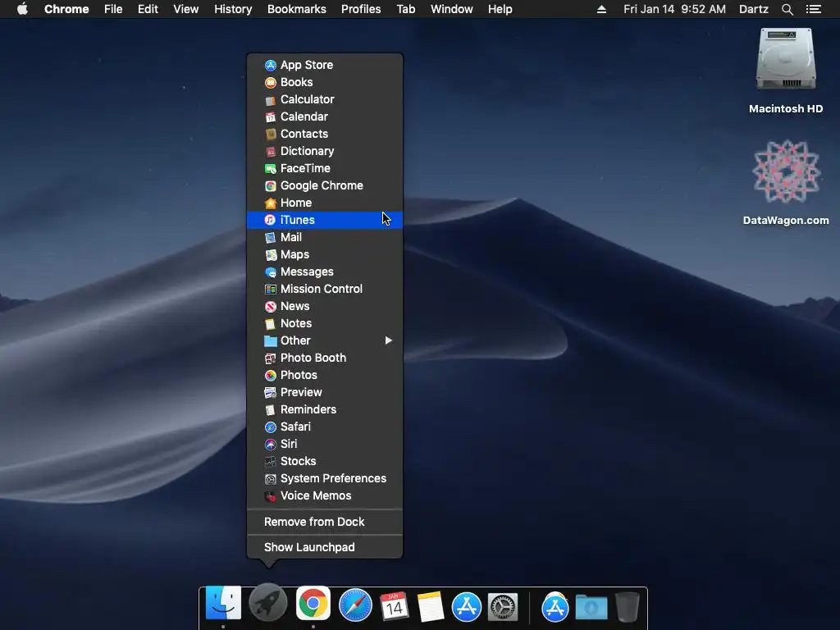The height and width of the screenshot is (630, 840).
Task: Open Finder from the Dock
Action: coord(223,604)
